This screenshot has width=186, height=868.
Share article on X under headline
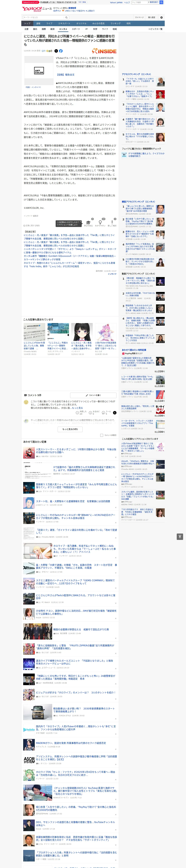click(x=56, y=51)
